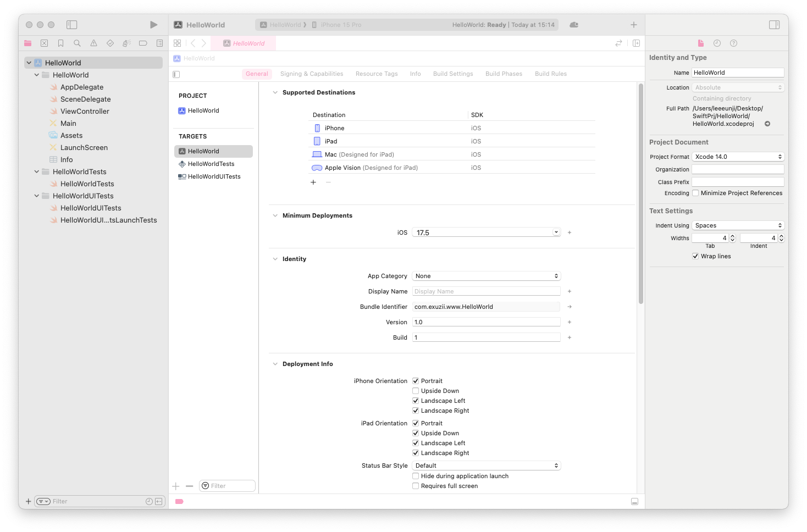Uncheck iPhone Landscape Left orientation
This screenshot has width=807, height=532.
coord(416,401)
